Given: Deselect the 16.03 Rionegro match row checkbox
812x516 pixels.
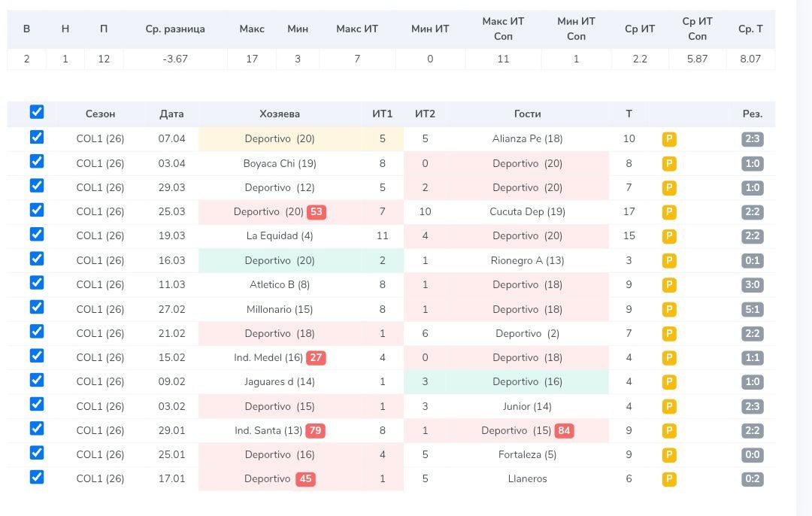Looking at the screenshot, I should (x=37, y=258).
